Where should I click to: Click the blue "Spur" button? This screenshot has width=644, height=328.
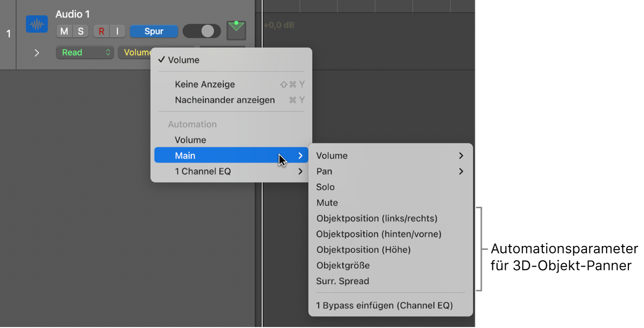154,31
